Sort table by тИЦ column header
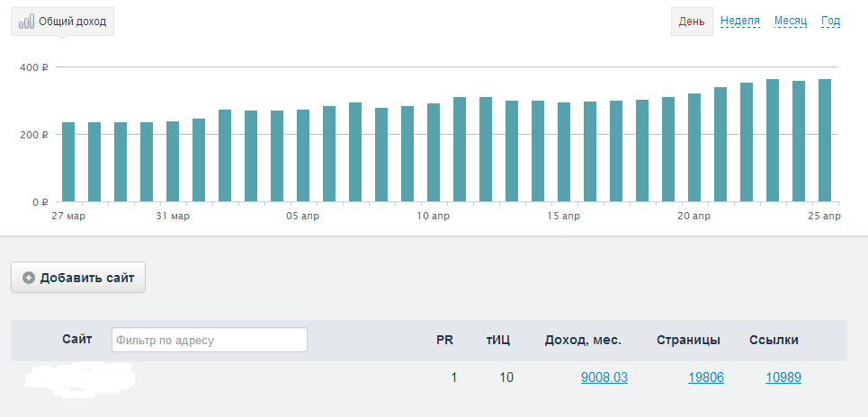 tap(498, 340)
